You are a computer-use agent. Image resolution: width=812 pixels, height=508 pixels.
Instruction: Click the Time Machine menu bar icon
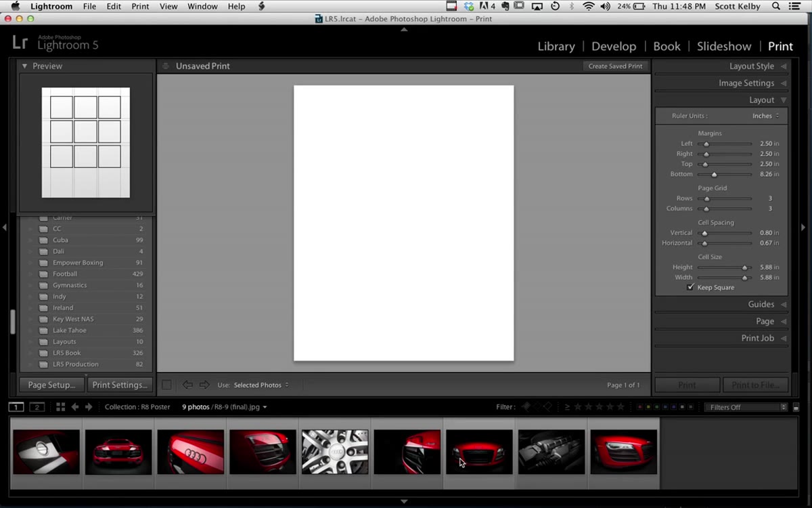555,6
